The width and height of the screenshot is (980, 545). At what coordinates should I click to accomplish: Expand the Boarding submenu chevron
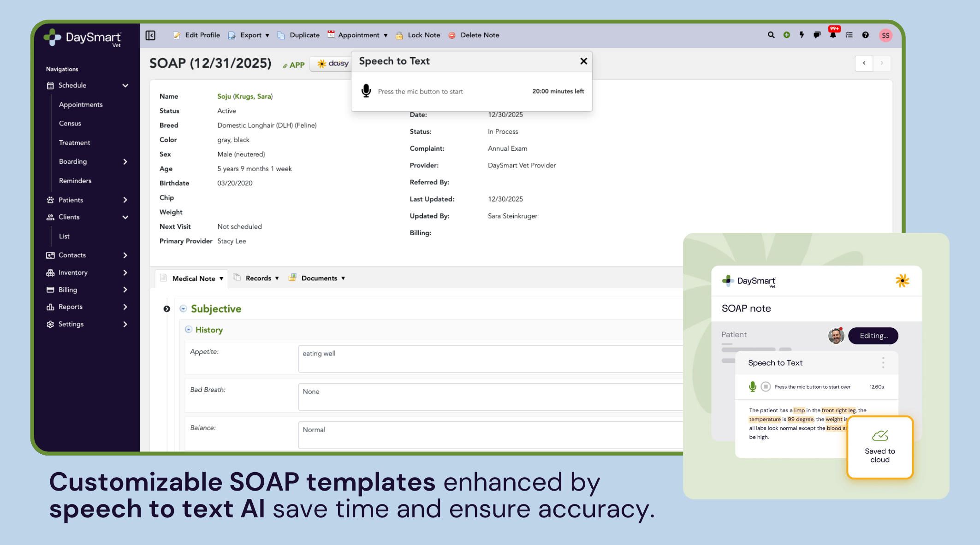[x=125, y=162]
